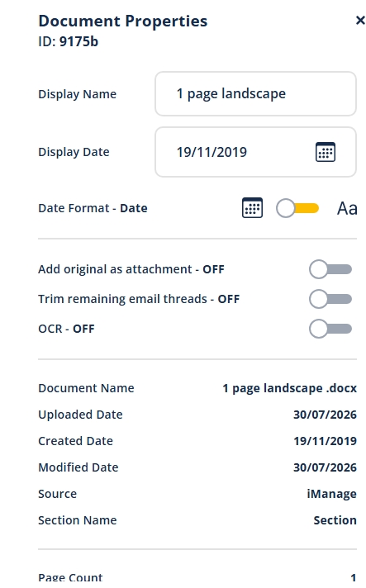Select the document ID 9175b
Screen dimensions: 366x588
tap(78, 41)
